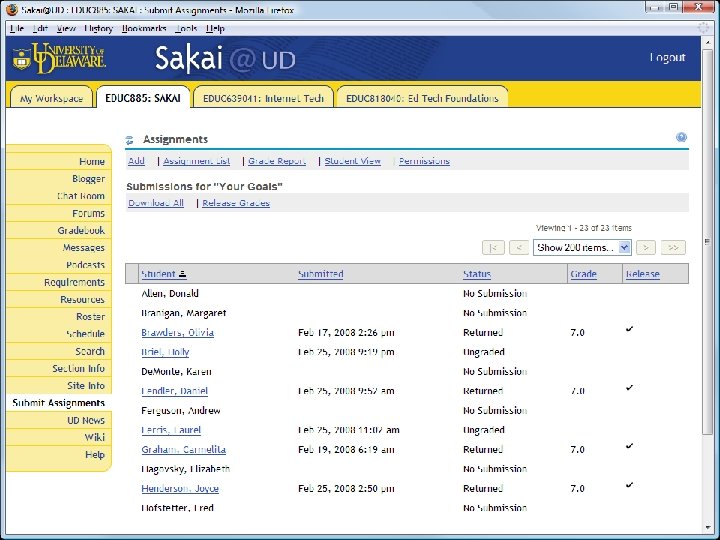Viewport: 720px width, 540px height.
Task: Open Gradebook in the sidebar
Action: (81, 231)
